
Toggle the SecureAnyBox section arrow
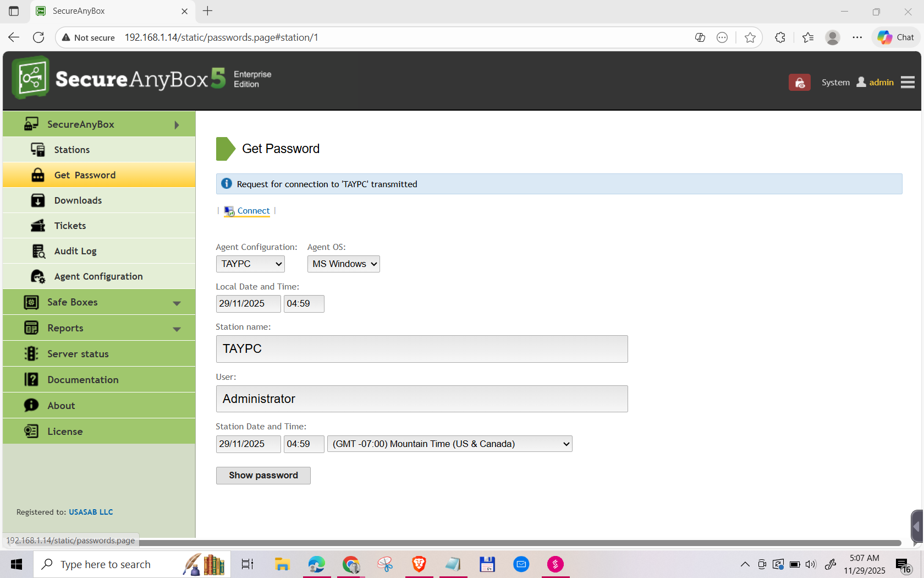point(177,125)
